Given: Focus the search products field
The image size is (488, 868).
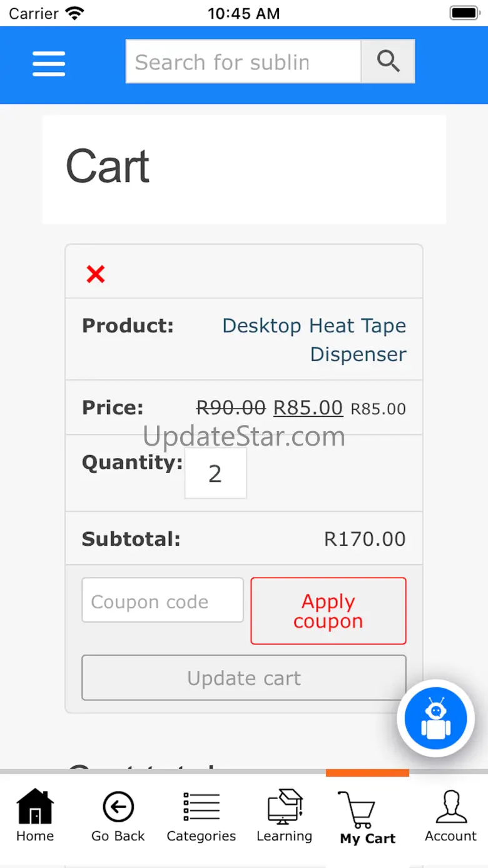Looking at the screenshot, I should coord(243,62).
